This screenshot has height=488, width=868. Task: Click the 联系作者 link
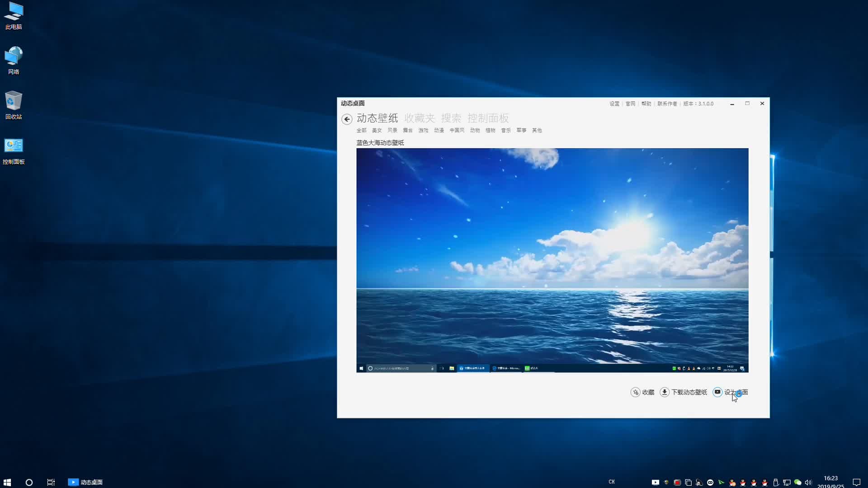pyautogui.click(x=667, y=104)
